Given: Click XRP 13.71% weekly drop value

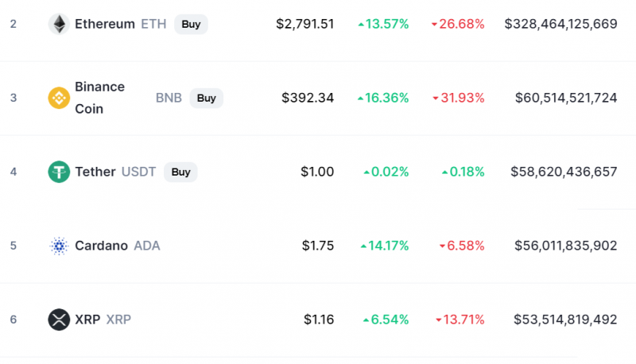Looking at the screenshot, I should click(460, 319).
